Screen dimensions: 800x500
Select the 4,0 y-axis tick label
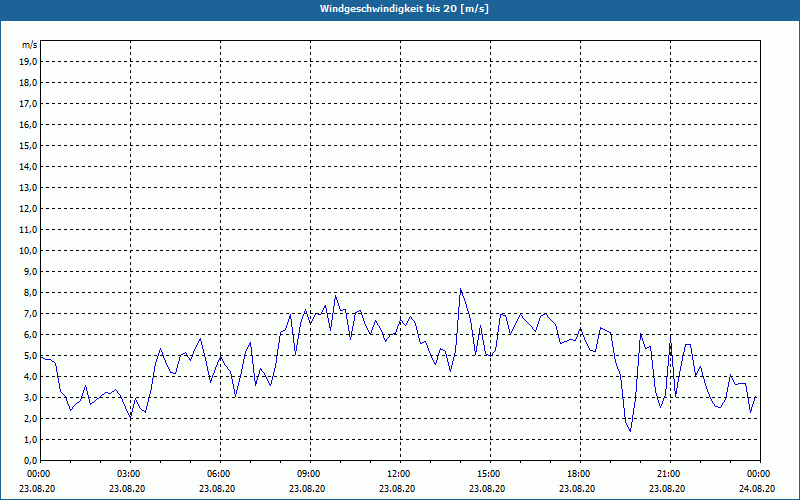point(31,377)
